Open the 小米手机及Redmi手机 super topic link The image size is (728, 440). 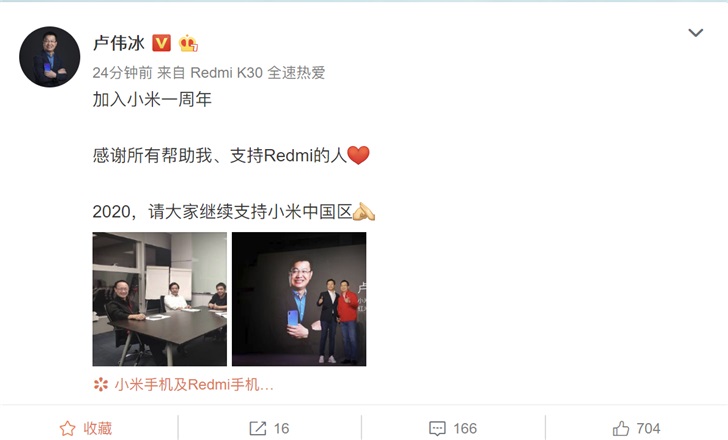pos(194,385)
